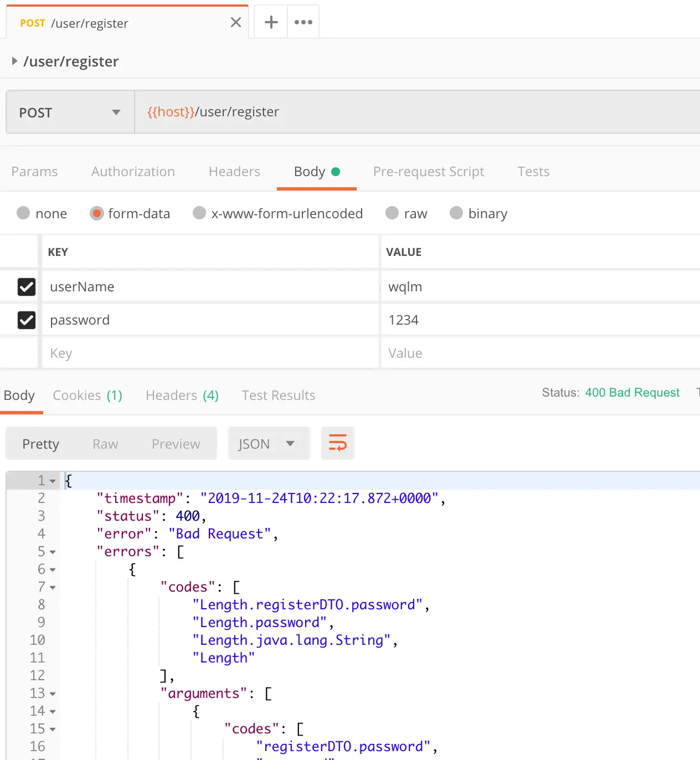Collapse the "errors" array fold arrow on line 5
This screenshot has height=760, width=700.
tap(53, 552)
